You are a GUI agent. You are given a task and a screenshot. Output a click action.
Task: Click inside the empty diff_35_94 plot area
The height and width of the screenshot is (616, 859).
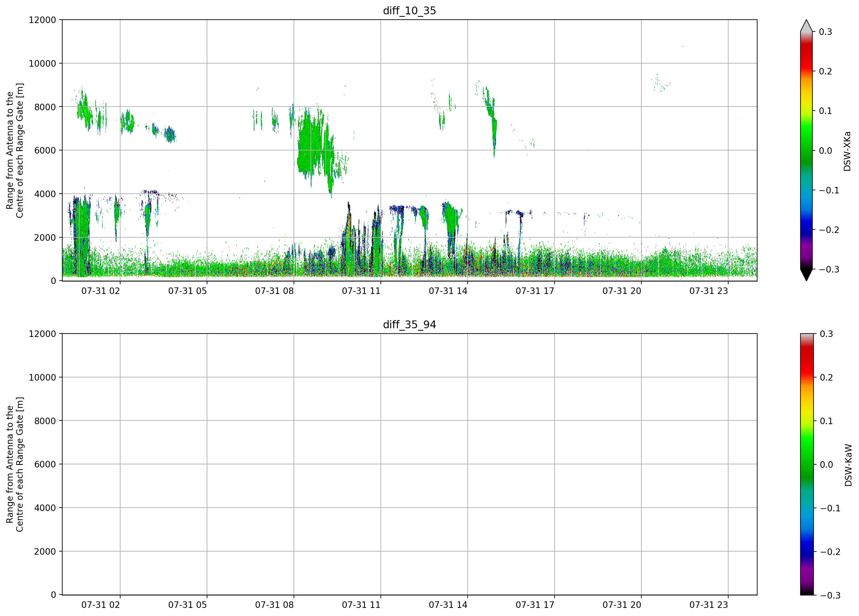(x=409, y=464)
